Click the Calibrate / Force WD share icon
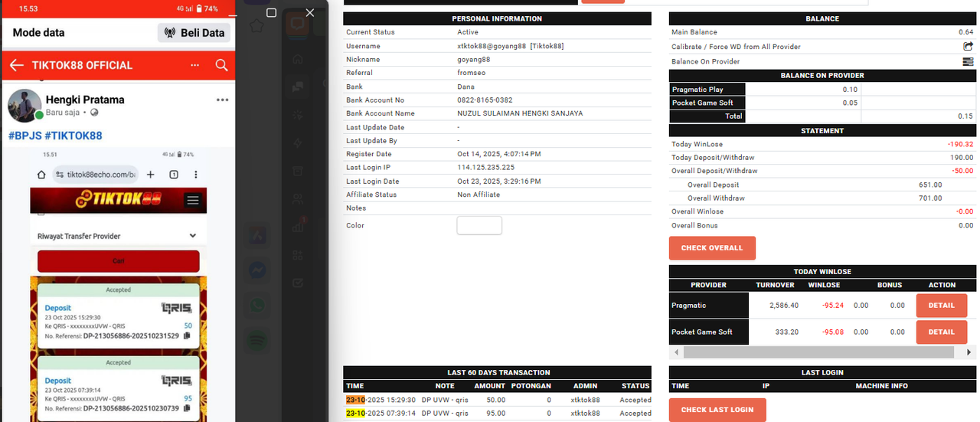 (968, 47)
